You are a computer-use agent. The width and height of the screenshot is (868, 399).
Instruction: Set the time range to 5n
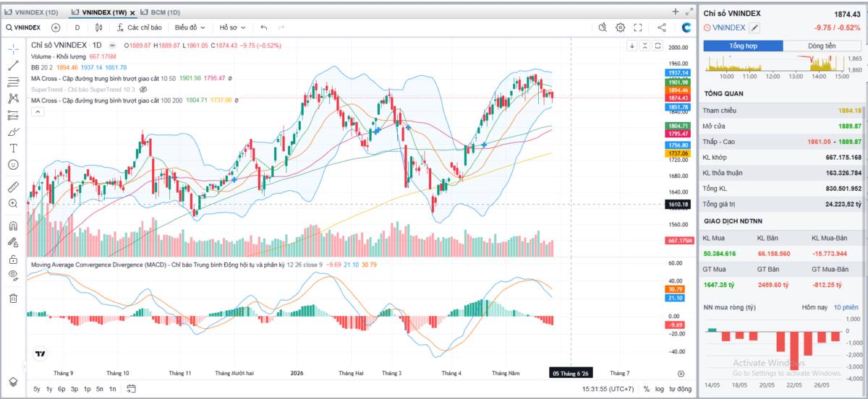pos(100,389)
